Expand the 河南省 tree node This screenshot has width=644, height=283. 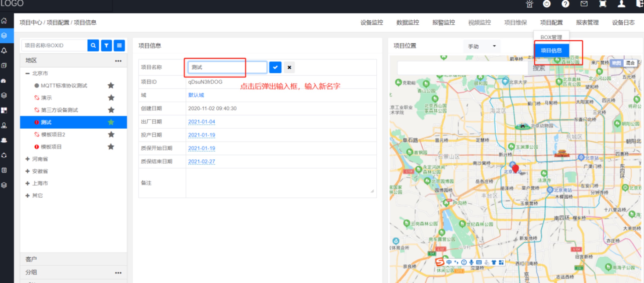pyautogui.click(x=28, y=159)
